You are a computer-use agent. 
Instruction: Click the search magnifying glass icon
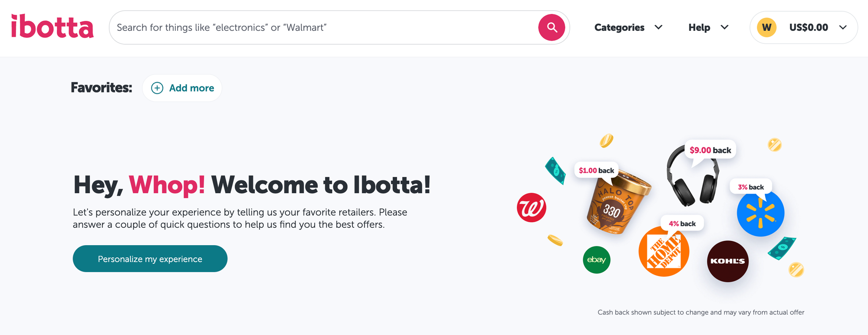[552, 27]
